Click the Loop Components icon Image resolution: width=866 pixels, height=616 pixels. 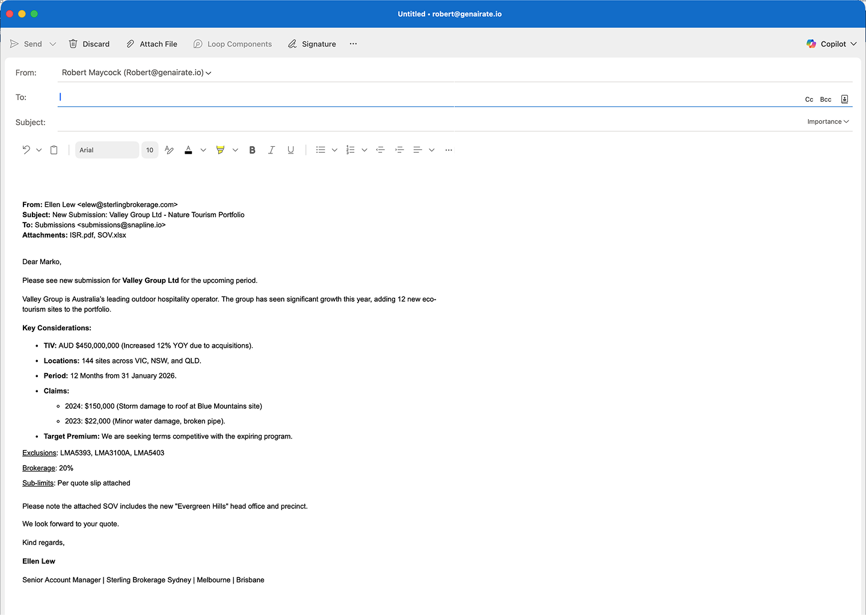click(198, 44)
